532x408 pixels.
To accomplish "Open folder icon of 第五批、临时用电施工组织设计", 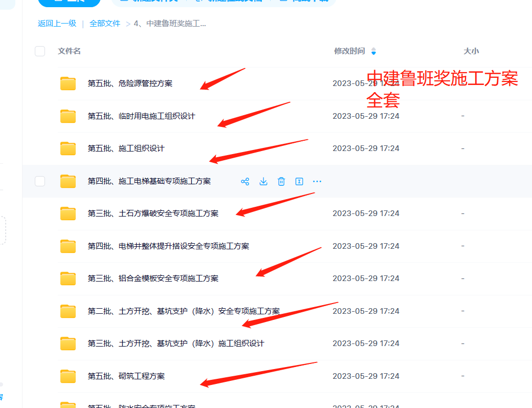I will coord(68,116).
